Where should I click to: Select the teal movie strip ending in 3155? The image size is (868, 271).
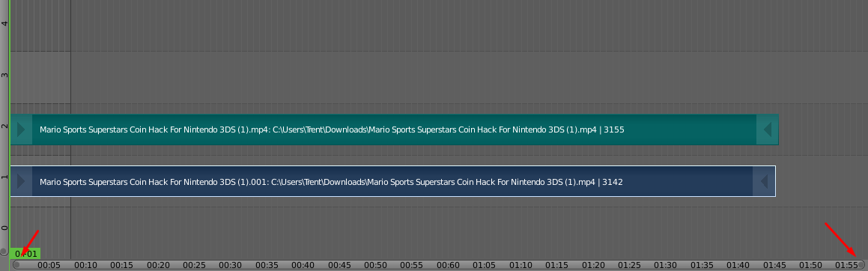pos(394,130)
